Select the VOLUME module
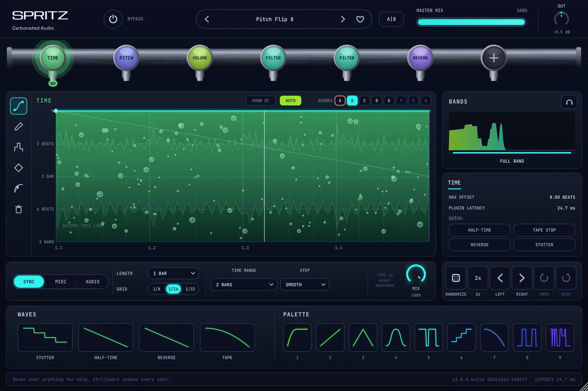Image resolution: width=588 pixels, height=391 pixels. click(200, 58)
